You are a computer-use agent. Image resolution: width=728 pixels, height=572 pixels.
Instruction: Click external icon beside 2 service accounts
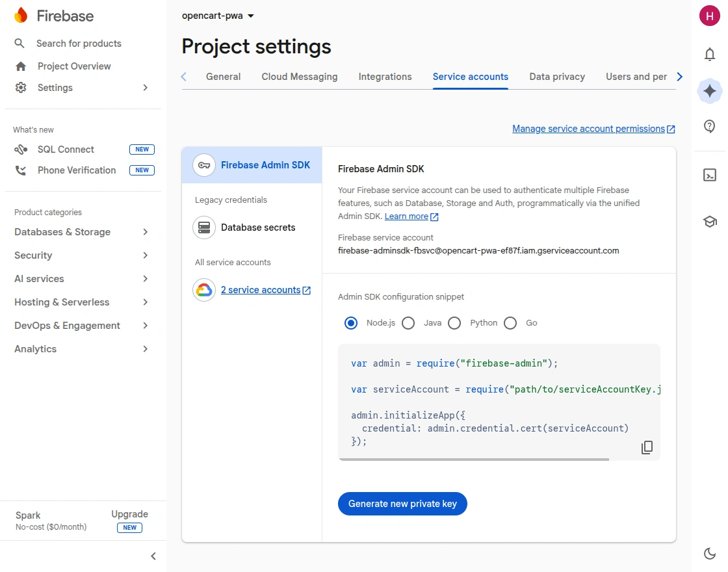[x=306, y=290]
